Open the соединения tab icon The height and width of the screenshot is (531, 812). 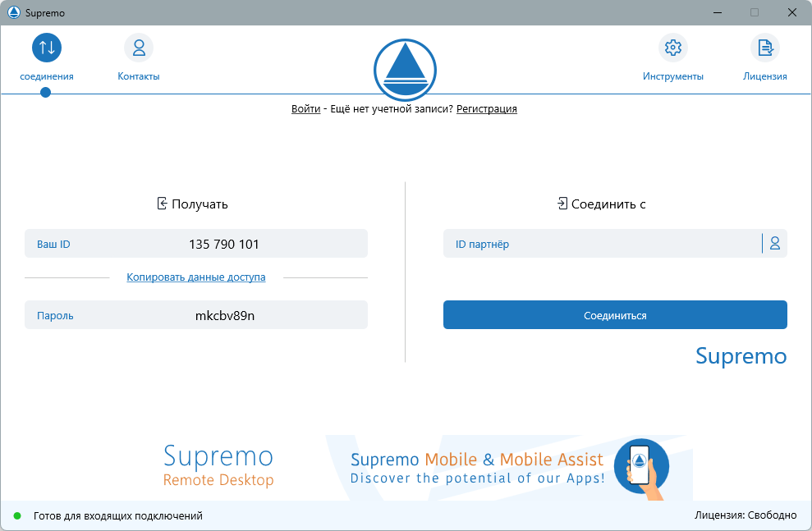47,48
